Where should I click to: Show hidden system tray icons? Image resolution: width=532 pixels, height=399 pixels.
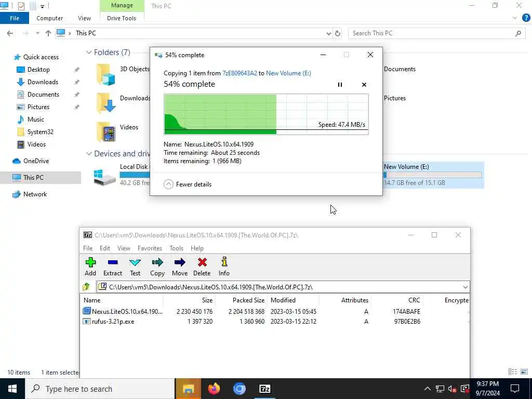(x=428, y=389)
